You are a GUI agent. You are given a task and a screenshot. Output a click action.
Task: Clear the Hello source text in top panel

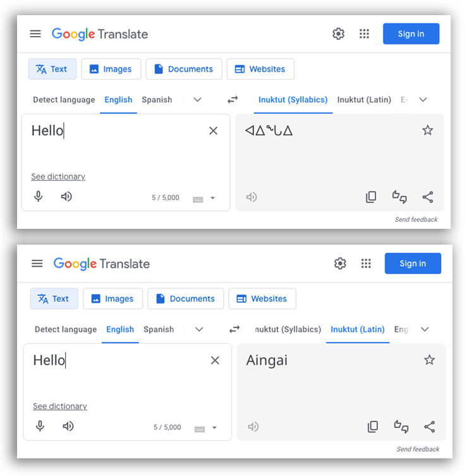tap(214, 131)
